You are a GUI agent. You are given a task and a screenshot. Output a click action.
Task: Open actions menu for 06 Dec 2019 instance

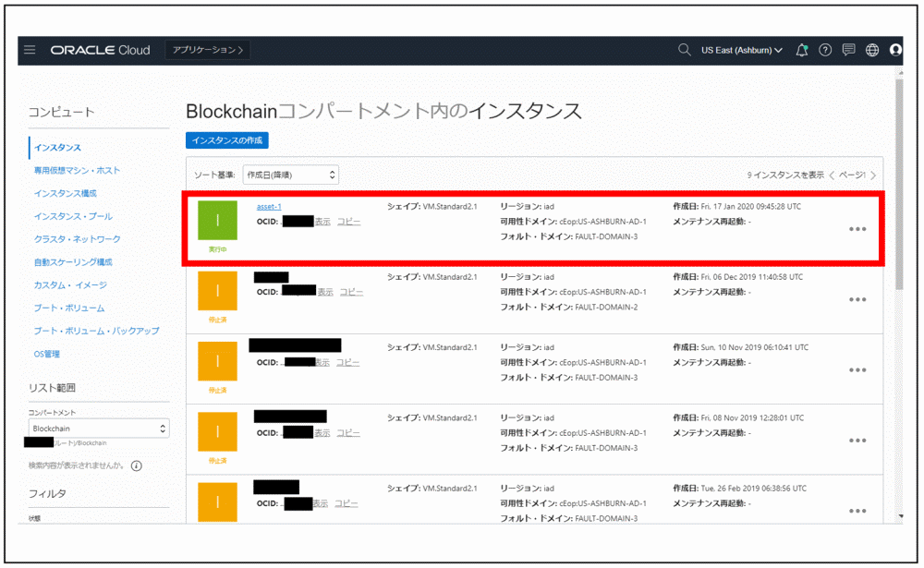pyautogui.click(x=857, y=299)
